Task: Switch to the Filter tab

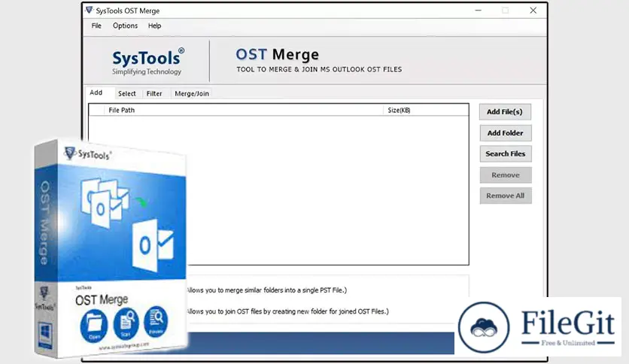Action: pos(154,93)
